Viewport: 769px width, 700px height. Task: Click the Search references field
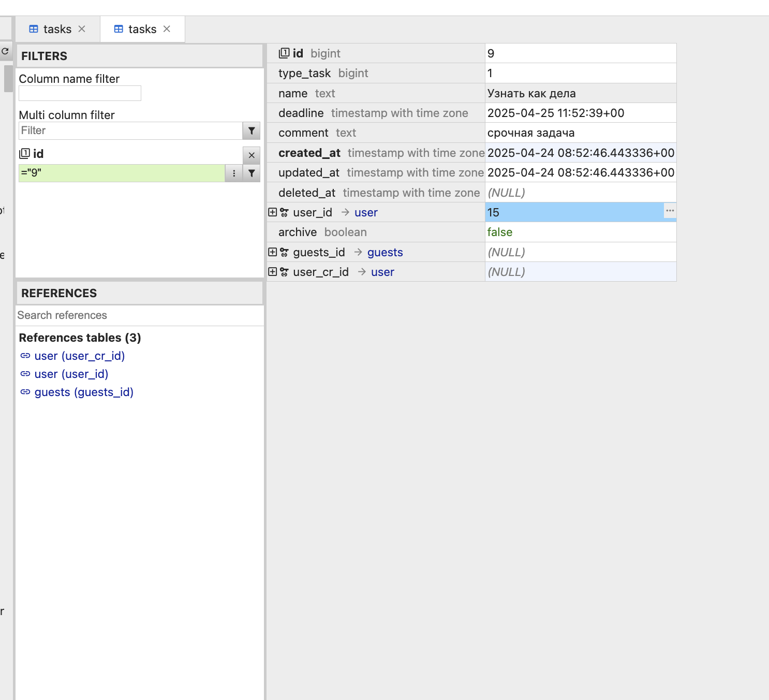coord(140,315)
